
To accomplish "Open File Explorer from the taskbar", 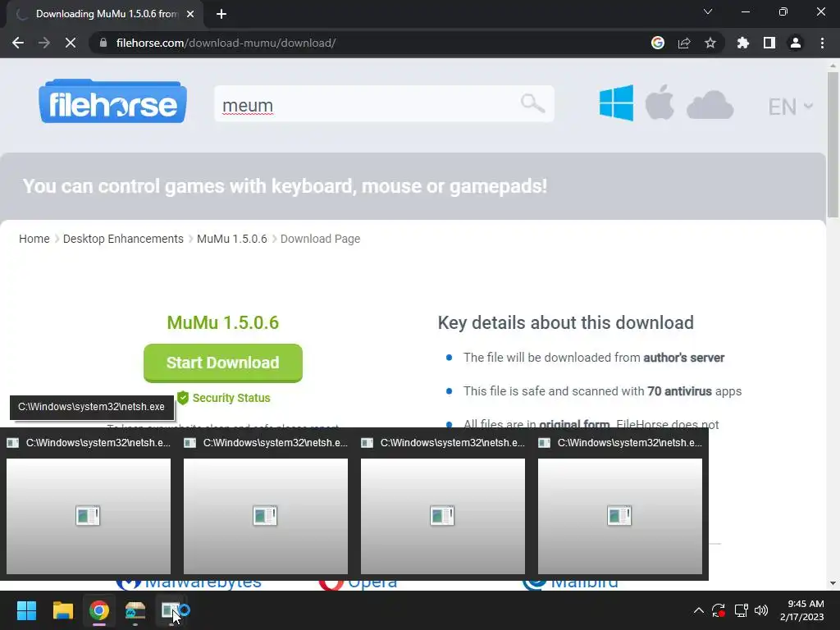I will 62,610.
